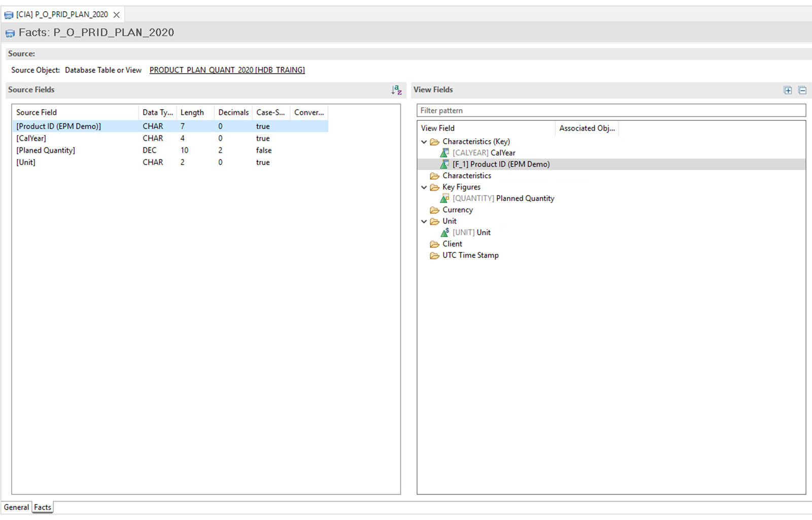812x520 pixels.
Task: Select the Facts bottom tab
Action: [x=43, y=507]
